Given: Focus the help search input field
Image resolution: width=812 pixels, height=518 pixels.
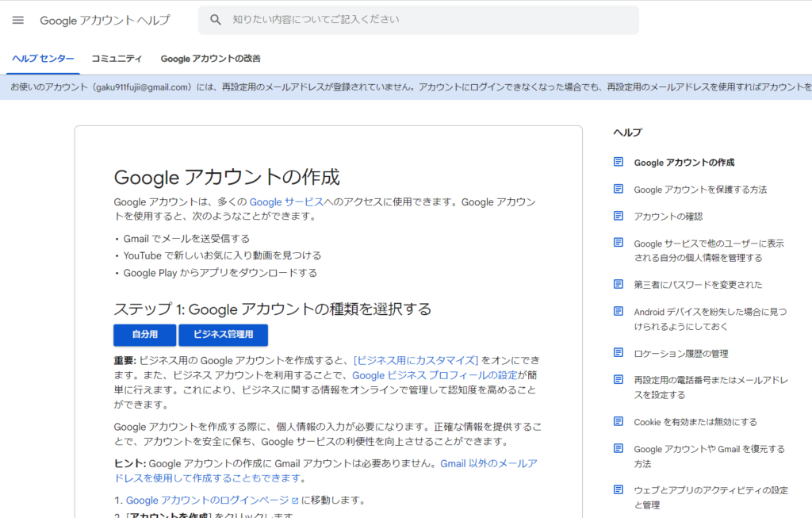Looking at the screenshot, I should point(419,20).
